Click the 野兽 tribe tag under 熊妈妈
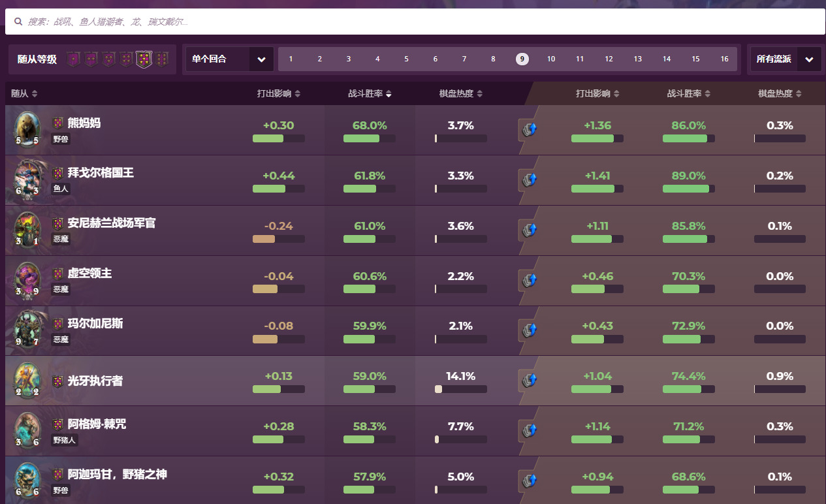 click(61, 138)
